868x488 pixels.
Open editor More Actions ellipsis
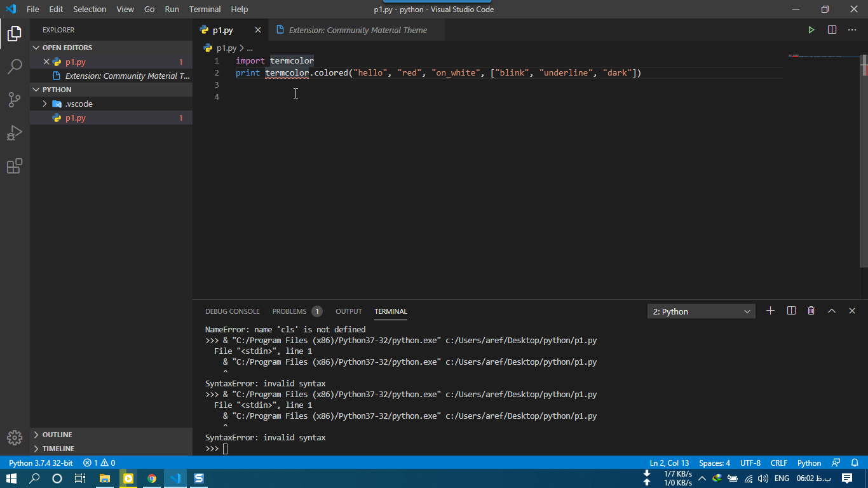pos(852,30)
